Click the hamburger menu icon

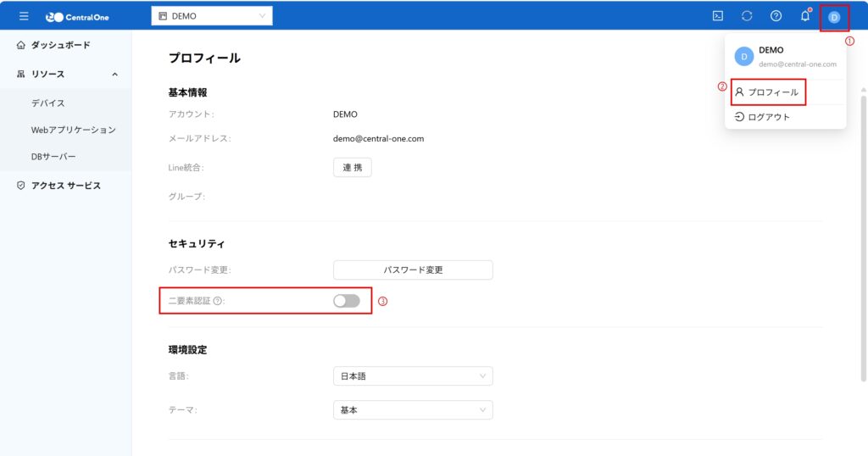click(24, 16)
